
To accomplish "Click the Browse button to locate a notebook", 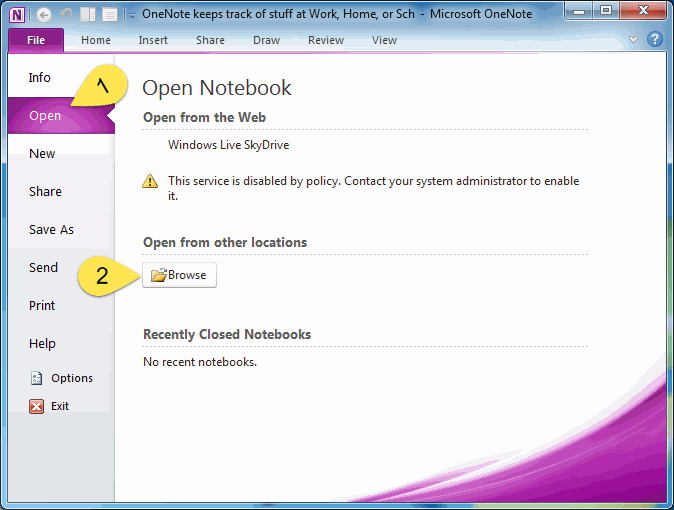I will click(x=180, y=275).
